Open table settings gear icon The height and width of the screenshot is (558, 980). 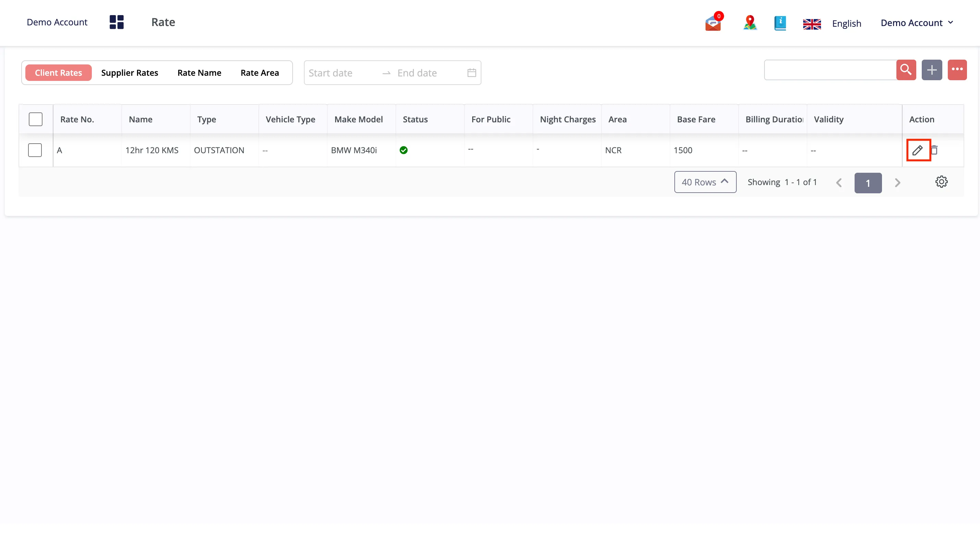tap(941, 182)
